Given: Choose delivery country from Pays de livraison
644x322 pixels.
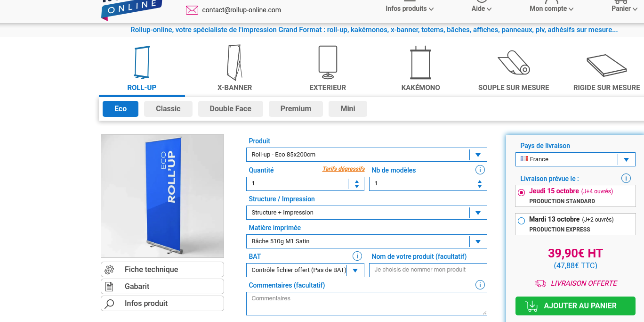Looking at the screenshot, I should click(x=575, y=159).
